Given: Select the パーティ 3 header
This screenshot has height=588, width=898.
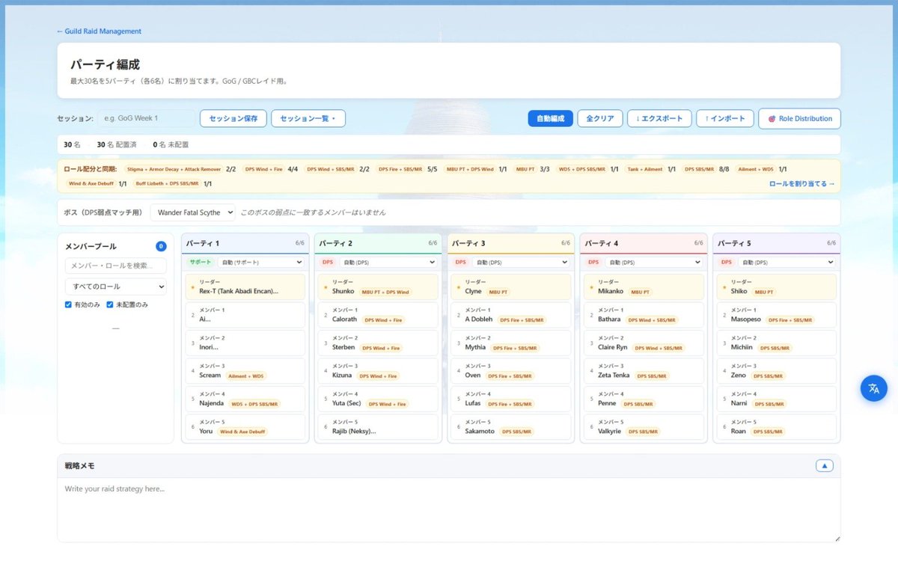Looking at the screenshot, I should 511,243.
